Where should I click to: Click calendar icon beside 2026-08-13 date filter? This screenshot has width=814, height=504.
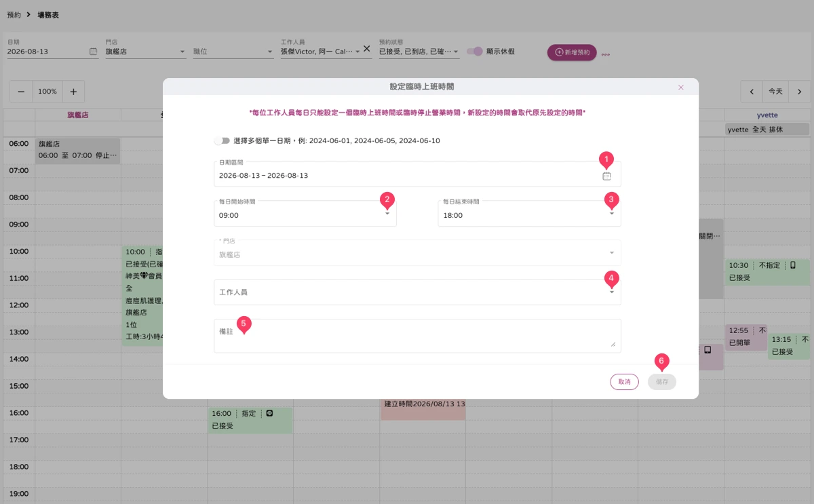[x=93, y=52]
